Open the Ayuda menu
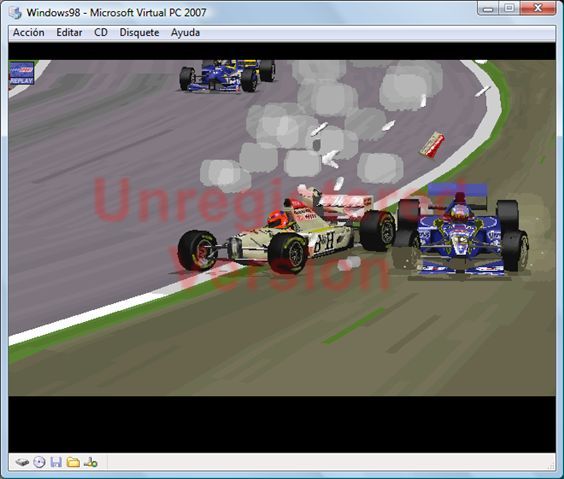Screen dimensions: 564x479 [185, 33]
